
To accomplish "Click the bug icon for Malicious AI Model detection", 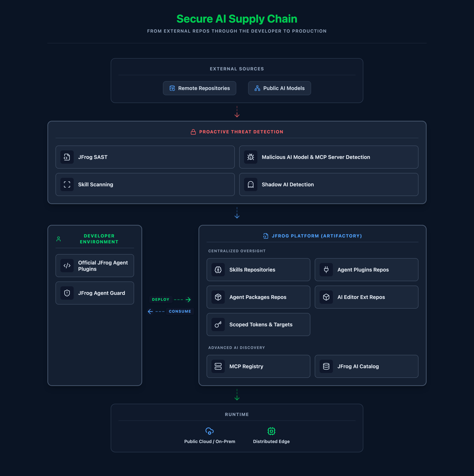I will [251, 157].
